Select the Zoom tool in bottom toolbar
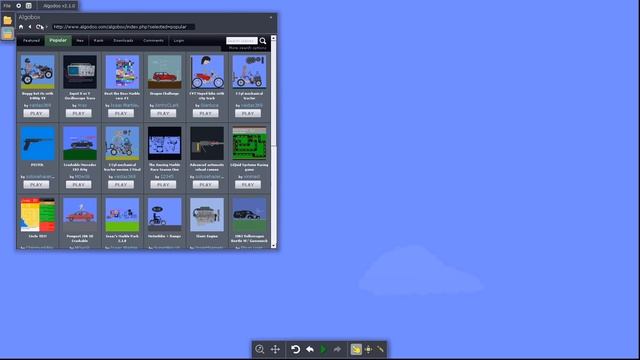Screen dimensions: 640x360 [x=260, y=349]
